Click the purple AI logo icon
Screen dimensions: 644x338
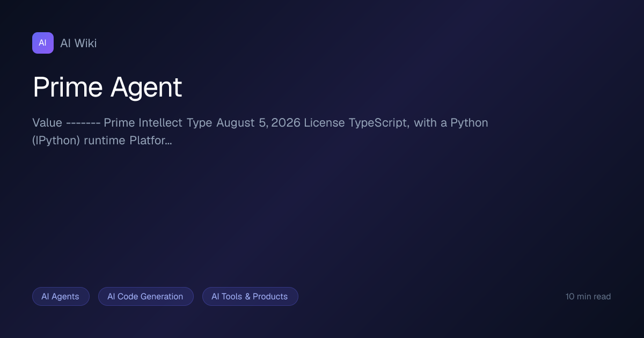pyautogui.click(x=43, y=43)
